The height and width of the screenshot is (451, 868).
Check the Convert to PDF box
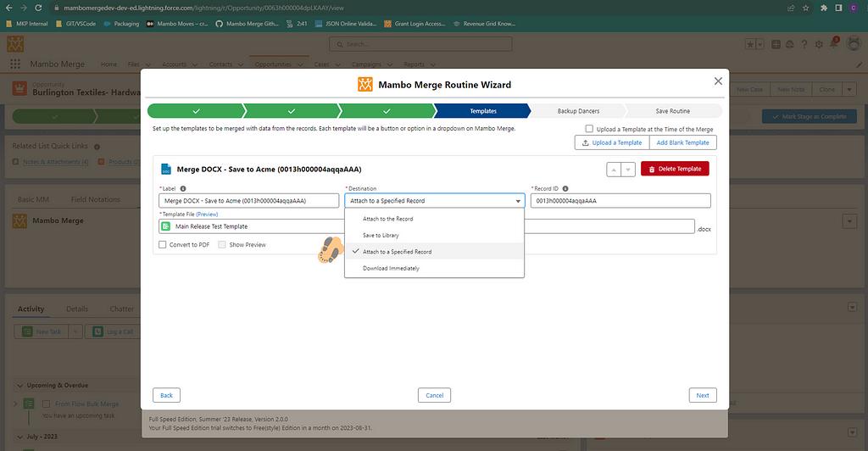point(163,245)
